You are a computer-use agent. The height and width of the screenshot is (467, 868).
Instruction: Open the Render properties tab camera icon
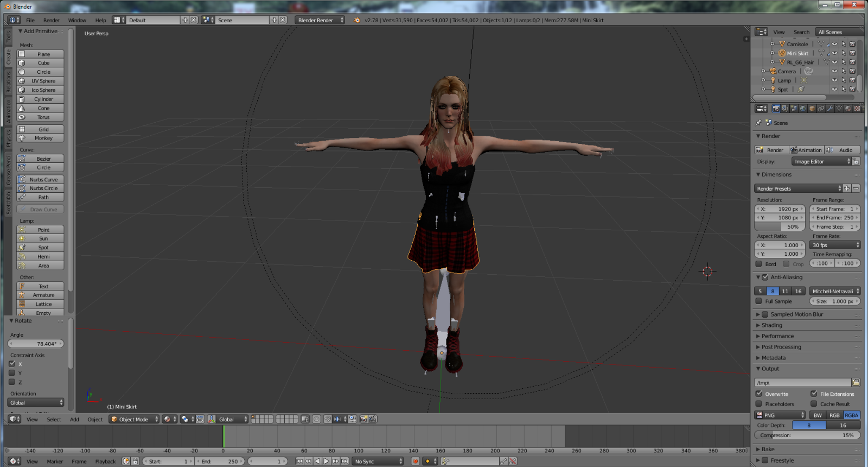(776, 109)
